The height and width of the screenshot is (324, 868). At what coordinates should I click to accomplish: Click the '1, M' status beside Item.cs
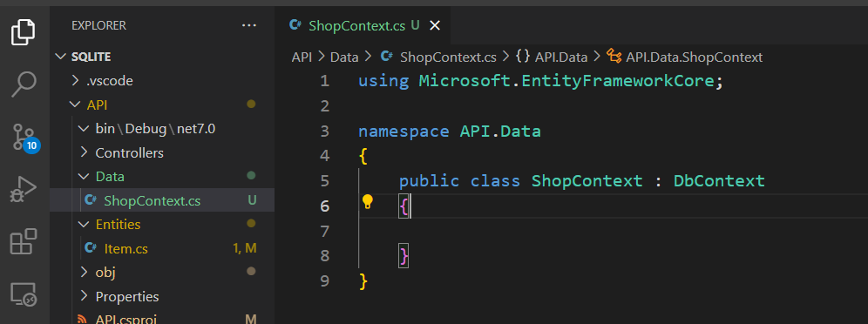[x=245, y=248]
